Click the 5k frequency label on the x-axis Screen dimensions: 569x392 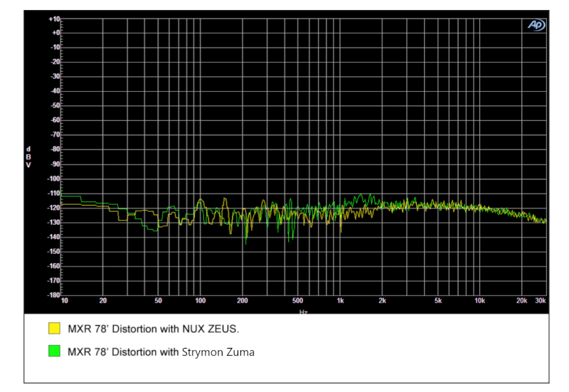(438, 301)
